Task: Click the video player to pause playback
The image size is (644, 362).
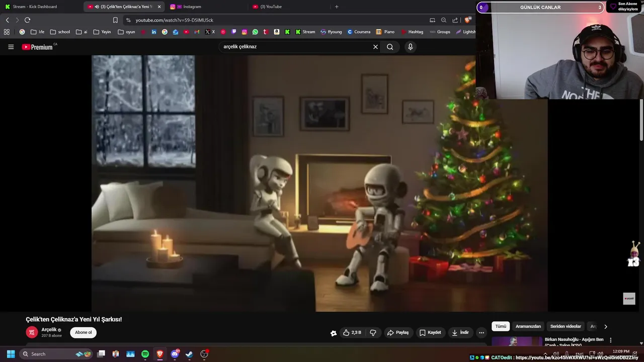Action: [319, 183]
